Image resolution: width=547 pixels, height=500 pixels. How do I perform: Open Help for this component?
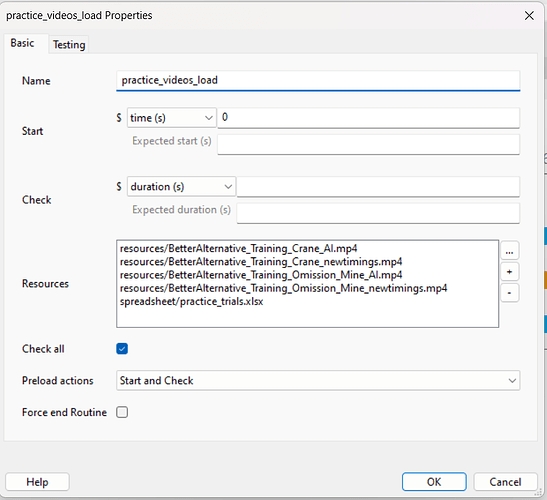coord(37,482)
